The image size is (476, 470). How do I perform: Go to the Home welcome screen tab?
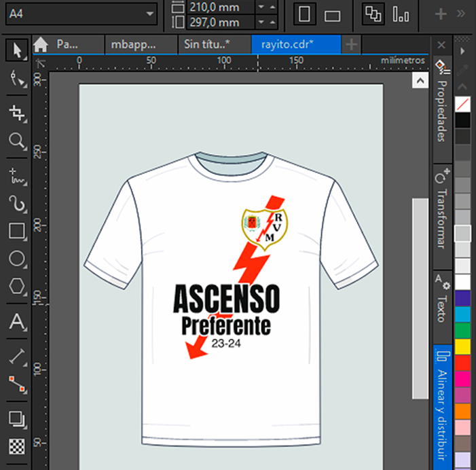click(41, 45)
